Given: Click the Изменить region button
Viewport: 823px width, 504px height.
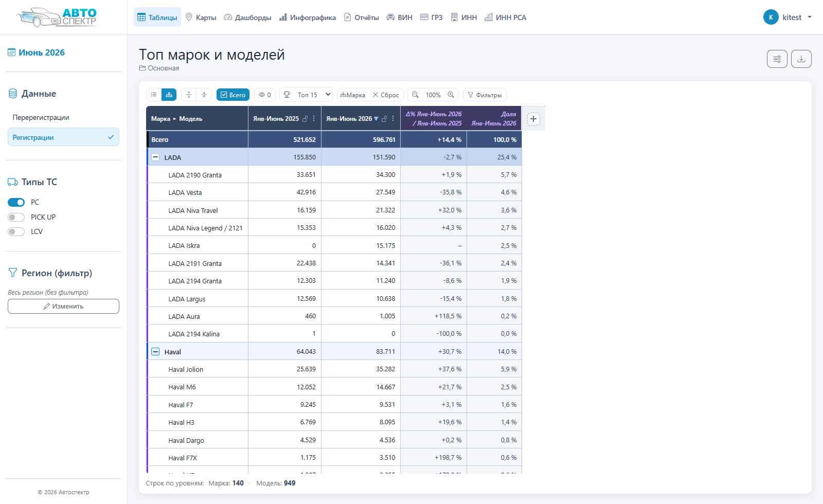Looking at the screenshot, I should tap(63, 306).
